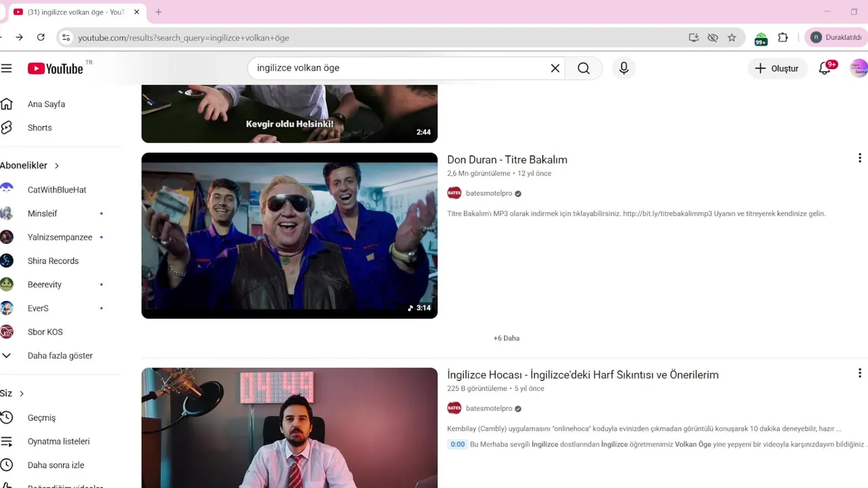Open the Don Duran video thumbnail
868x488 pixels.
click(x=290, y=235)
